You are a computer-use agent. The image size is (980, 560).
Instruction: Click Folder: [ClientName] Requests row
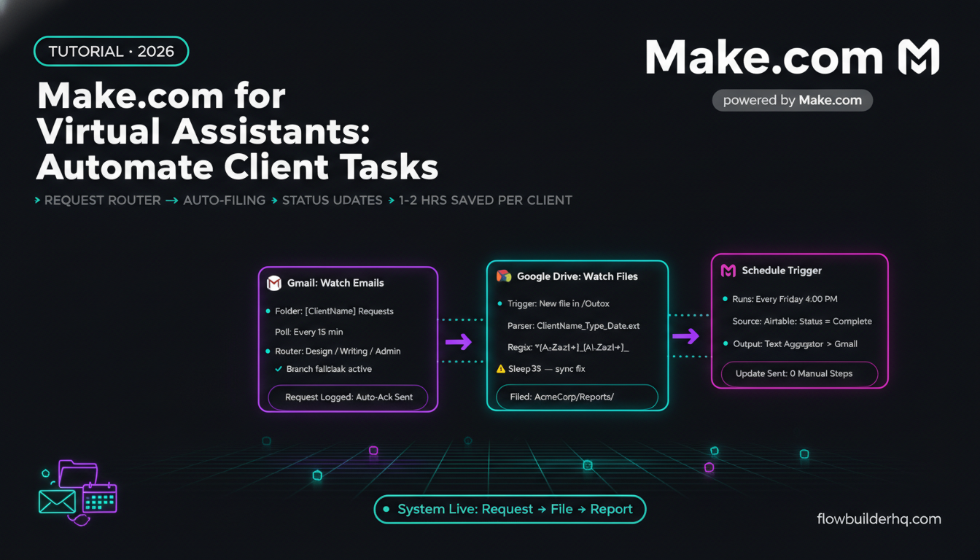tap(330, 311)
